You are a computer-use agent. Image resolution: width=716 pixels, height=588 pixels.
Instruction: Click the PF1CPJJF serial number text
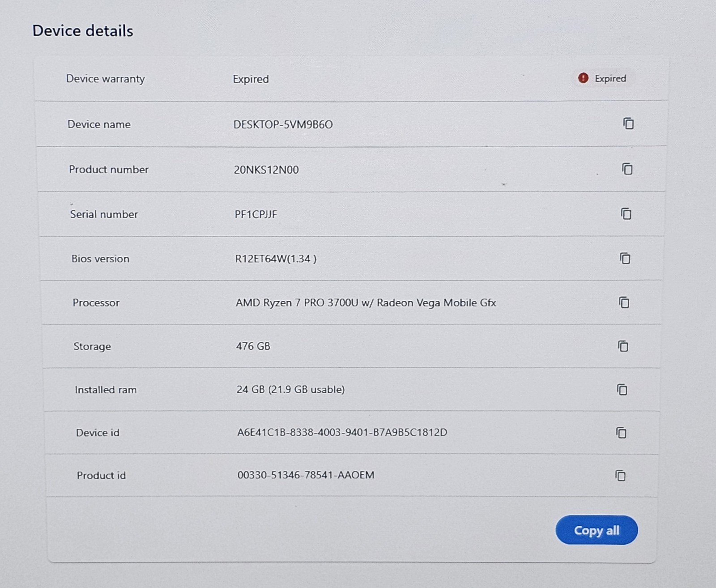[256, 214]
